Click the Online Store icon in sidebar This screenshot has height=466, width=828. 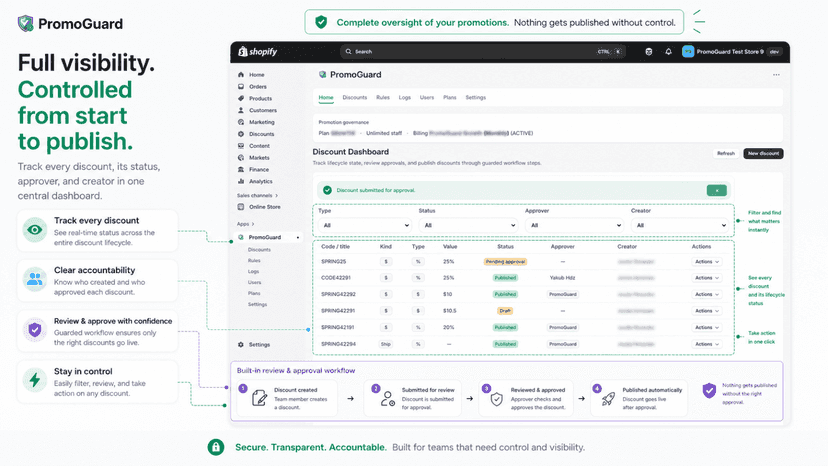pos(241,207)
